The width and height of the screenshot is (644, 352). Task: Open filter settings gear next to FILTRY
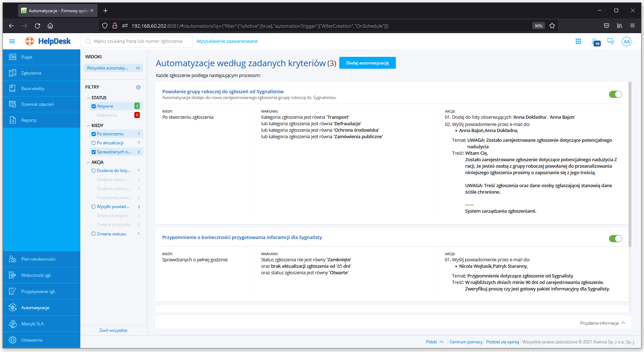click(x=138, y=87)
